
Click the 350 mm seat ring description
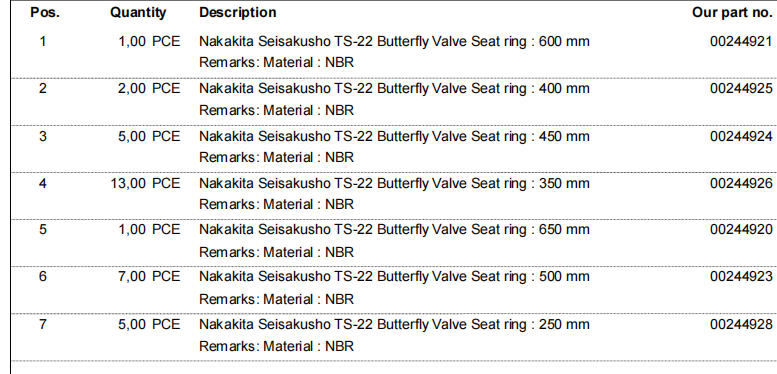pos(394,183)
